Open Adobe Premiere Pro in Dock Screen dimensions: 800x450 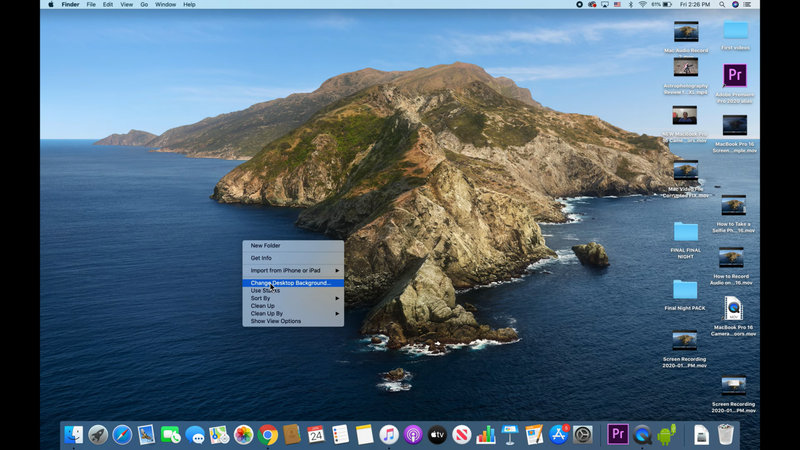click(x=618, y=434)
